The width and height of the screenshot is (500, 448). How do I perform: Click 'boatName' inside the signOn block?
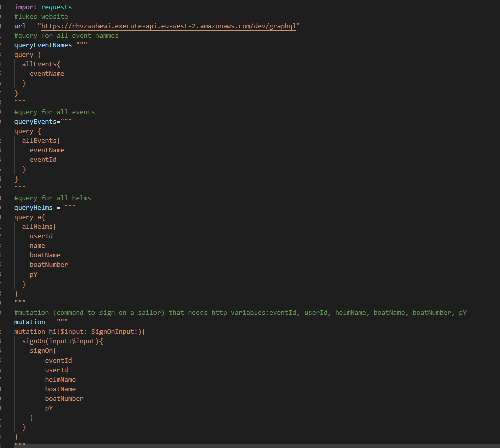(60, 389)
